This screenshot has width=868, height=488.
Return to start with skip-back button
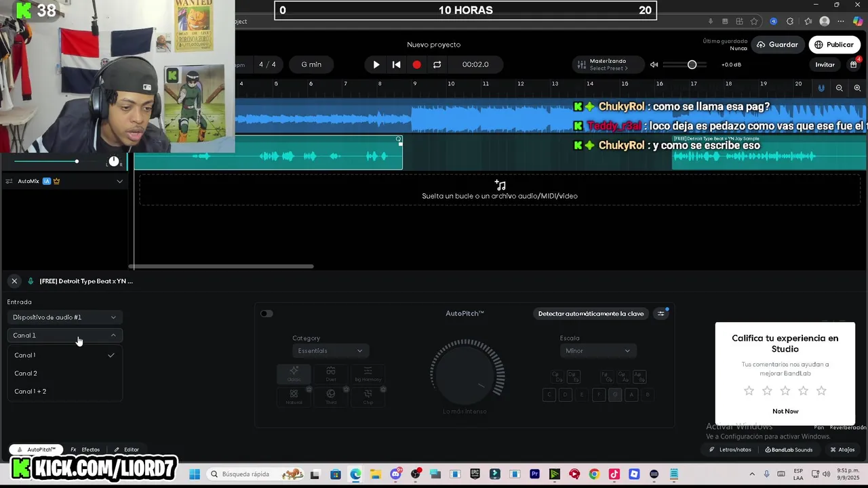(397, 64)
